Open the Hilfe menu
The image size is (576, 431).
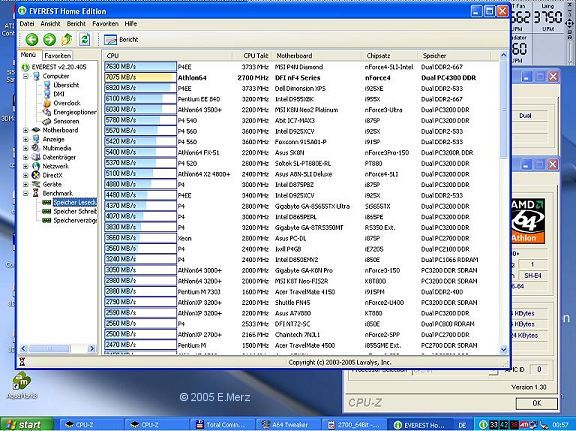131,24
